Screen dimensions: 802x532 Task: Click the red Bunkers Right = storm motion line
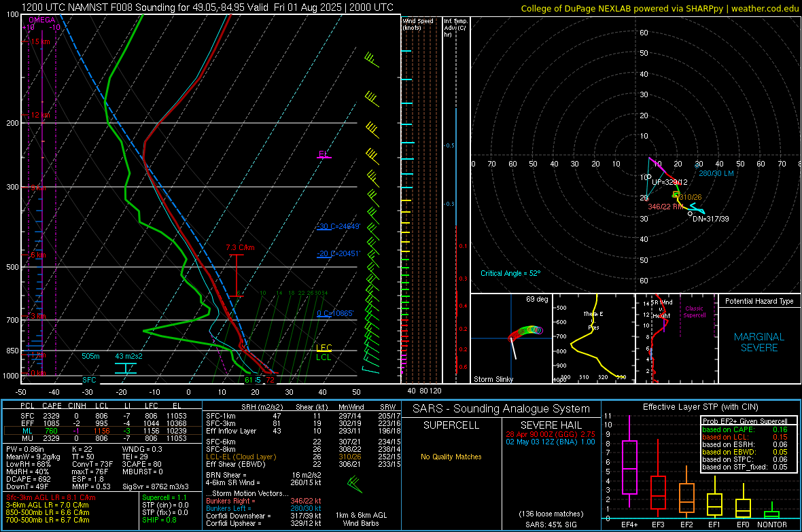tap(264, 501)
